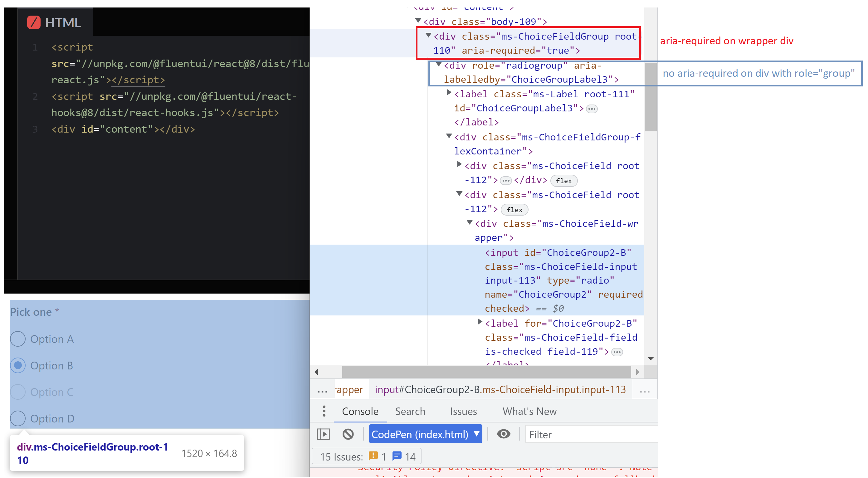Create a live expression with the eye icon

coord(503,434)
